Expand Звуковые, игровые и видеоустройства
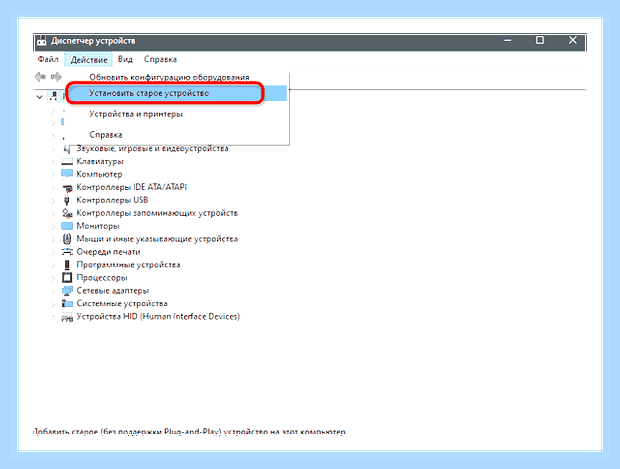 53,149
